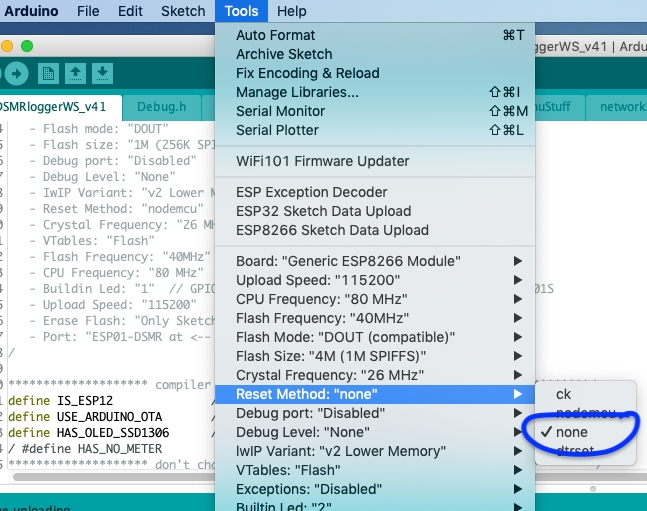Select Auto Format menu entry
Screen dimensions: 647x511
coord(276,35)
